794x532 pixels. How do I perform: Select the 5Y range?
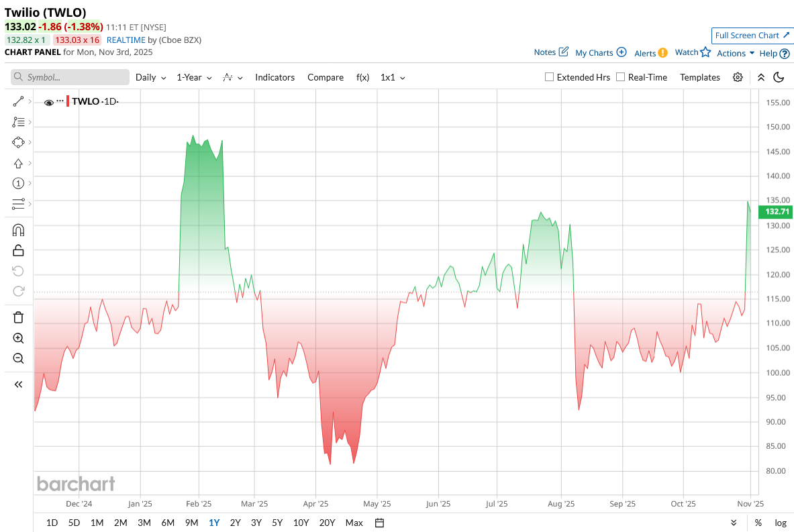tap(277, 523)
